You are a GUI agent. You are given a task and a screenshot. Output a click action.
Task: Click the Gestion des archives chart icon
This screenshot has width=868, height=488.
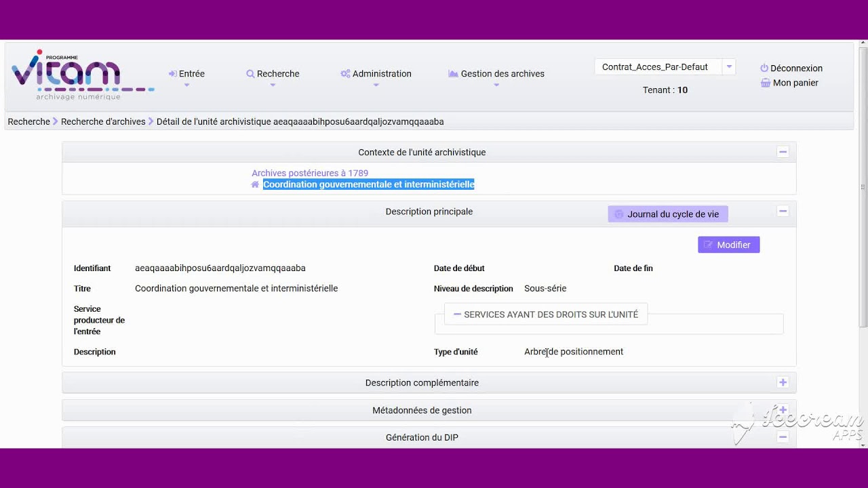pos(453,74)
